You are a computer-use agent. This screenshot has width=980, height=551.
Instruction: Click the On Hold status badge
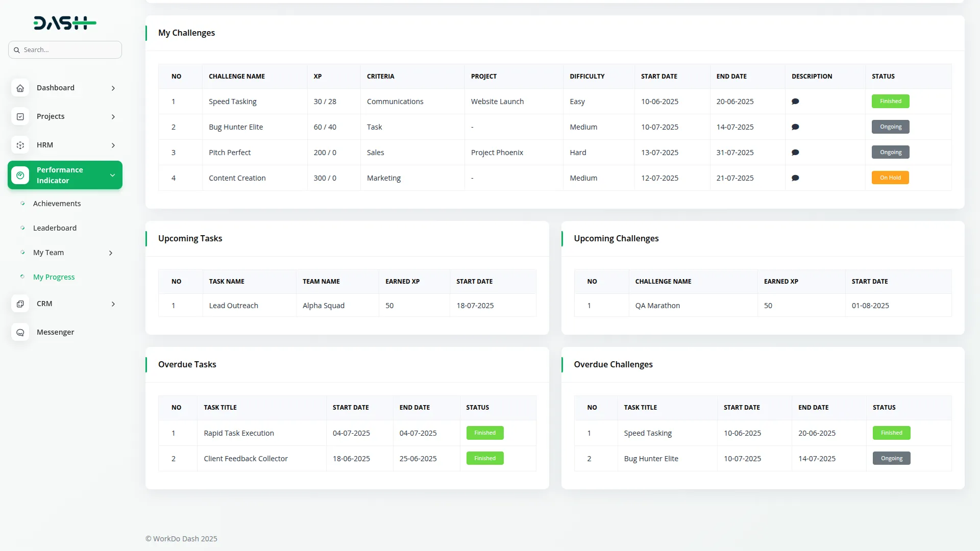[x=890, y=178]
